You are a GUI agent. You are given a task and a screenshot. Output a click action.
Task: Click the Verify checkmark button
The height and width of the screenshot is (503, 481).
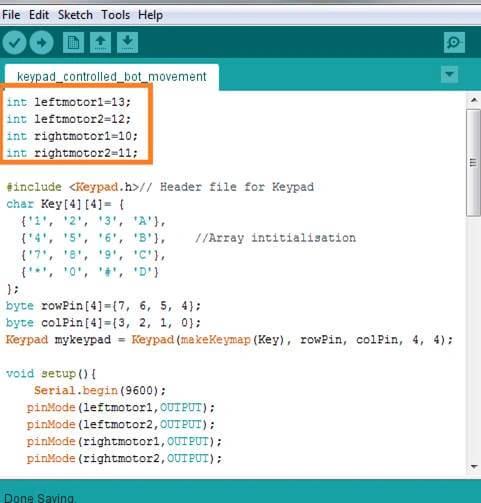[x=14, y=43]
